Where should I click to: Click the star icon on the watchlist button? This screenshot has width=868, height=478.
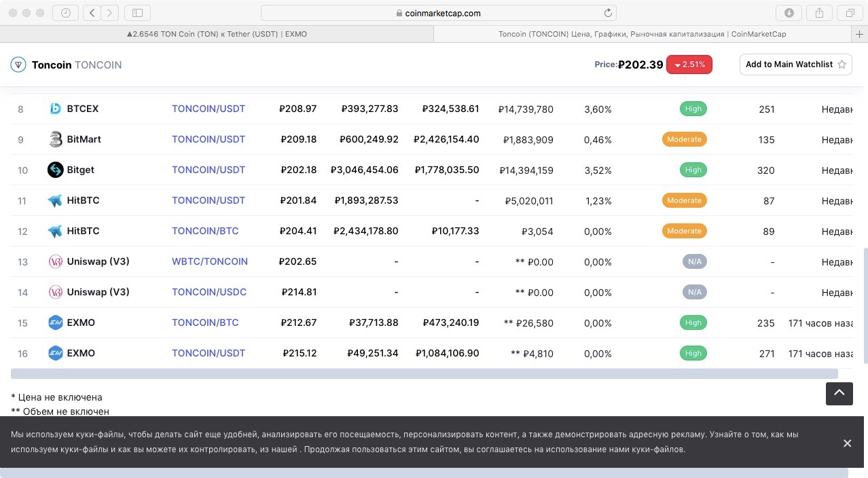pos(842,65)
